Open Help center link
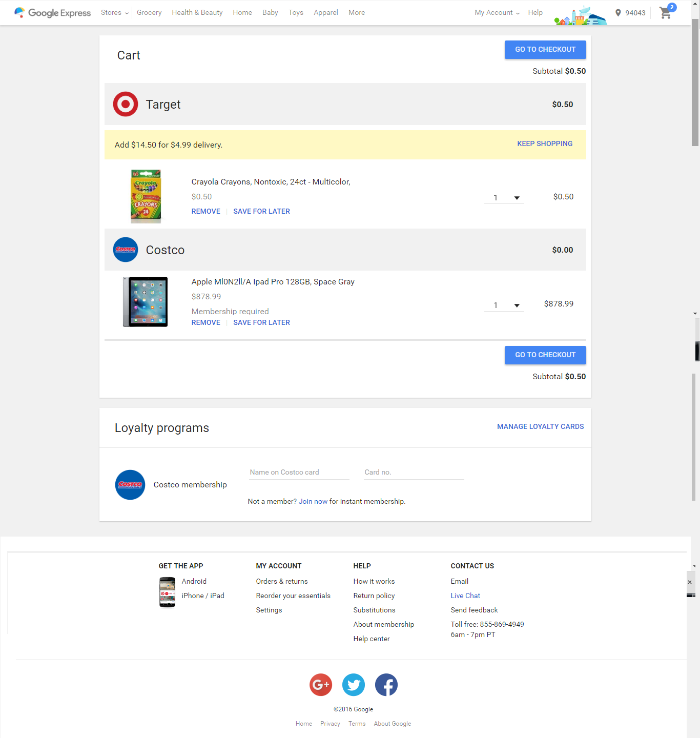Image resolution: width=700 pixels, height=738 pixels. 372,639
